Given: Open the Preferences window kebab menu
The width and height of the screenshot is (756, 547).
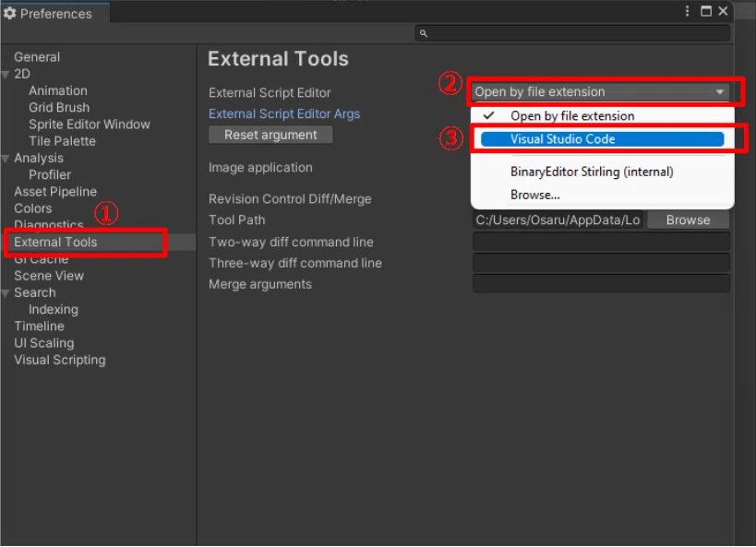Looking at the screenshot, I should [x=687, y=11].
